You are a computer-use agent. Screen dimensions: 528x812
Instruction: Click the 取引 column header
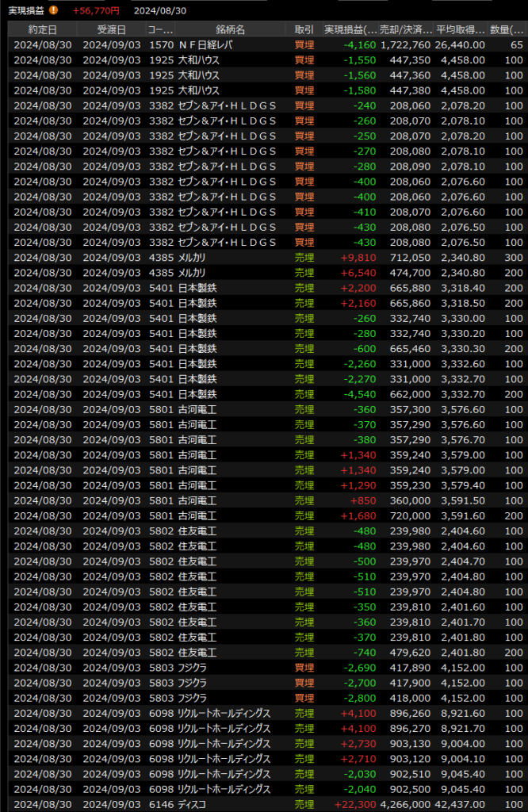click(x=304, y=29)
